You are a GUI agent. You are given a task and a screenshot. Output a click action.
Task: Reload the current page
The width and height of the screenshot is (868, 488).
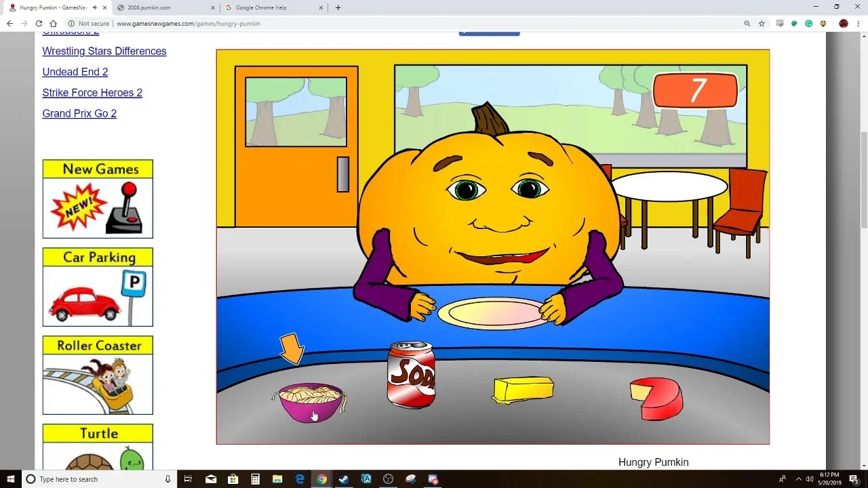click(39, 24)
